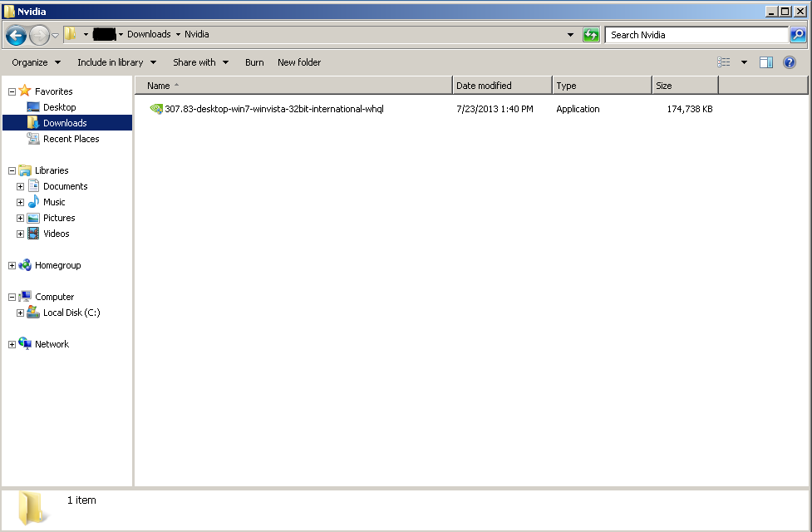
Task: Click the Application type cell
Action: [578, 109]
